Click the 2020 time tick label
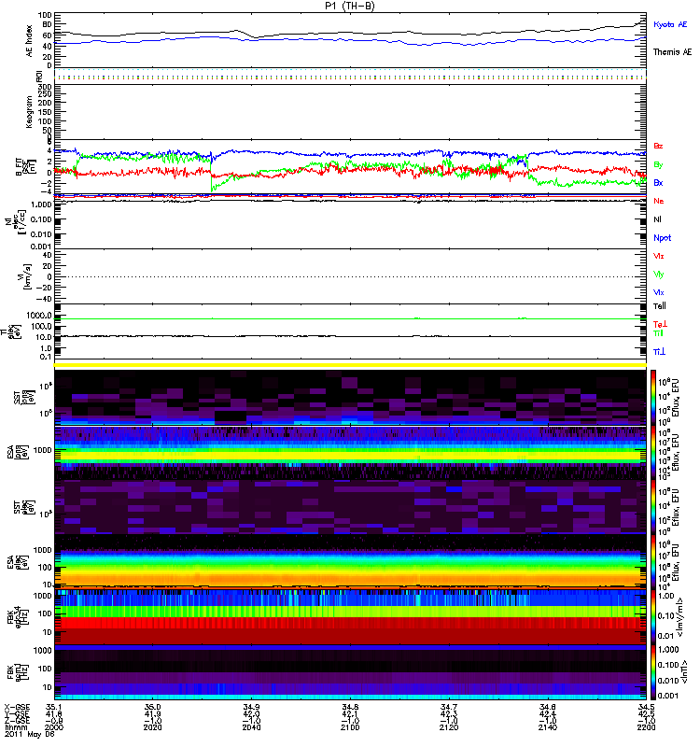Image resolution: width=700 pixels, height=747 pixels. coord(152,727)
